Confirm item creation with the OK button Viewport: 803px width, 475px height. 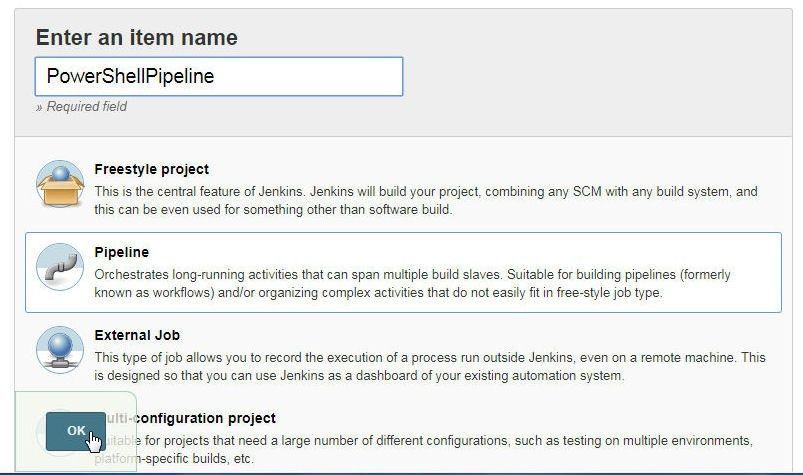76,431
